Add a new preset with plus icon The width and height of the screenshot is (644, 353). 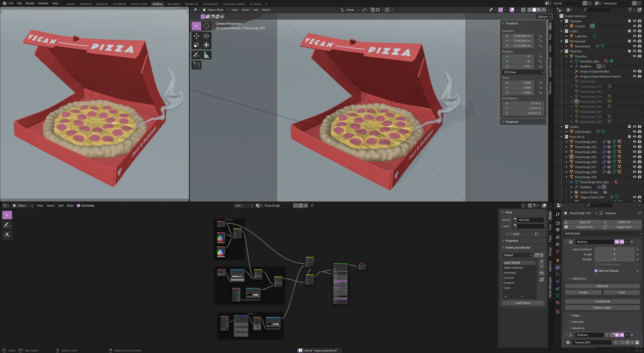pos(541,262)
